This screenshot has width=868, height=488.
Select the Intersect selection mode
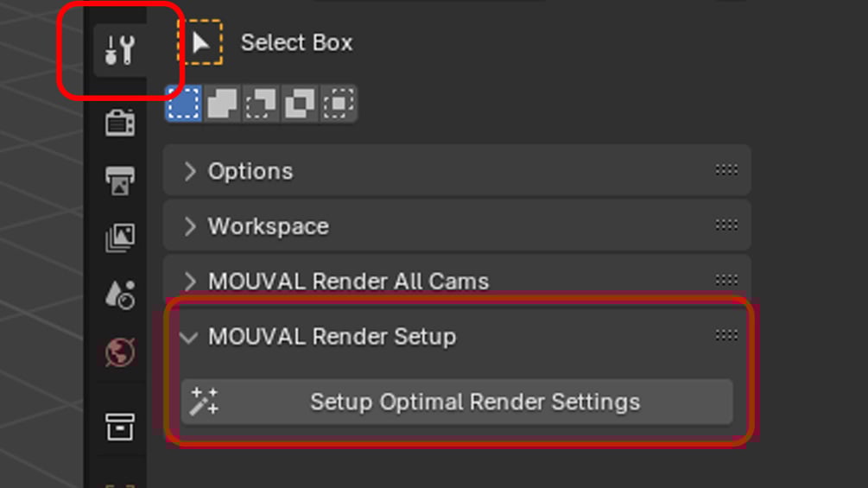point(339,104)
